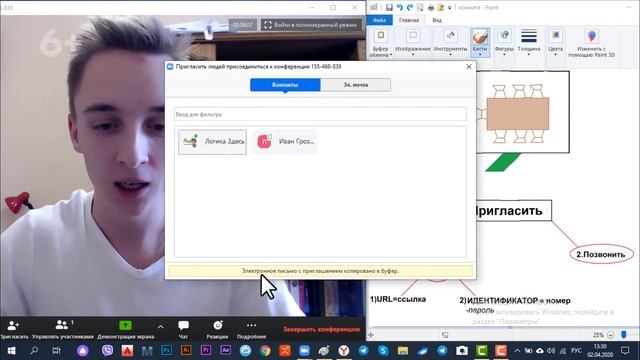Close the invite people dialog

tap(469, 67)
